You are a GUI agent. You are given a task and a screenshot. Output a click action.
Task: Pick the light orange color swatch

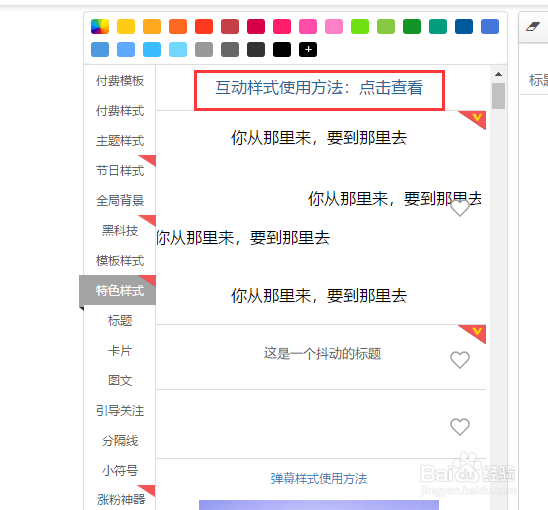pyautogui.click(x=152, y=27)
